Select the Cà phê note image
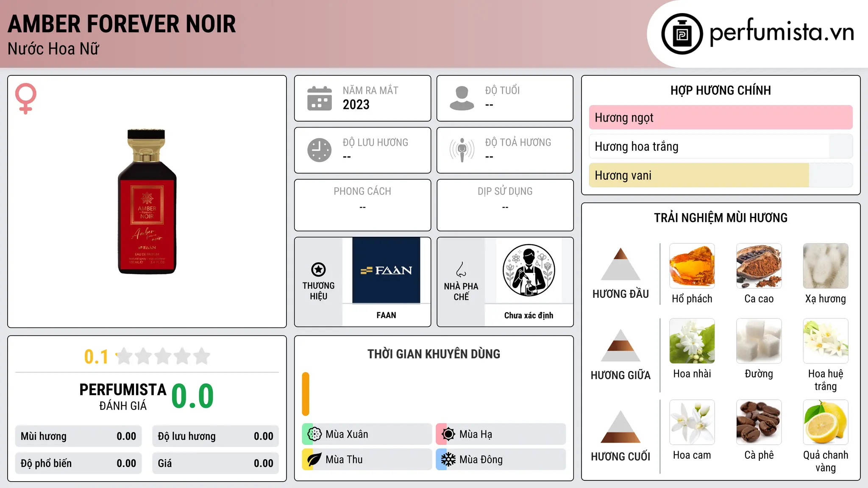 pyautogui.click(x=759, y=422)
